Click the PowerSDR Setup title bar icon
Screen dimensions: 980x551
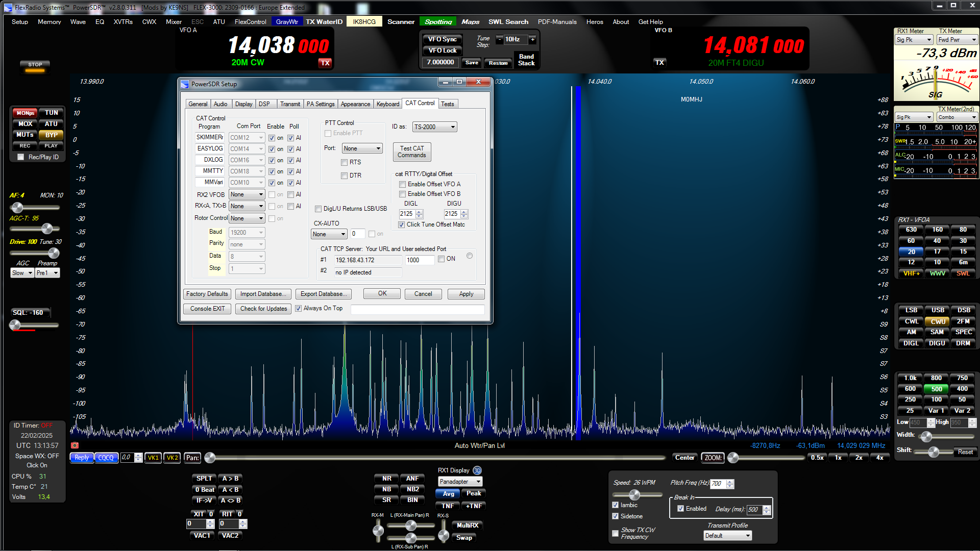[185, 84]
